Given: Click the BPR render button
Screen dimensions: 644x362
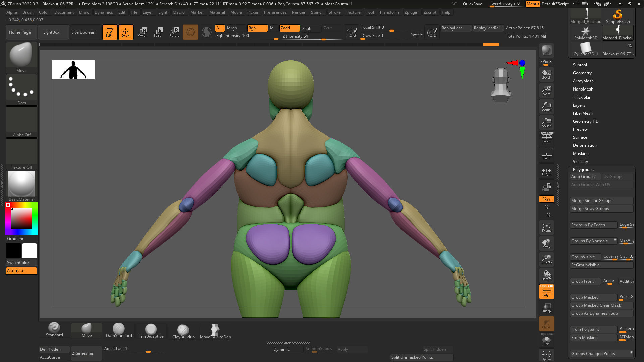Looking at the screenshot, I should [x=546, y=50].
